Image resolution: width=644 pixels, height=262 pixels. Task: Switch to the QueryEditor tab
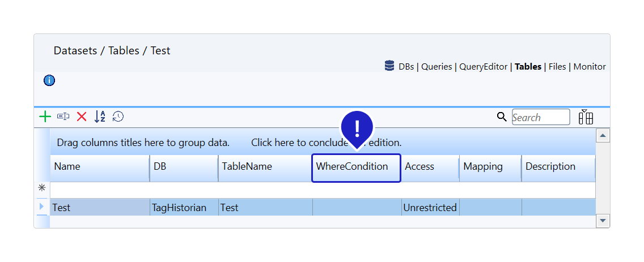[x=483, y=67]
